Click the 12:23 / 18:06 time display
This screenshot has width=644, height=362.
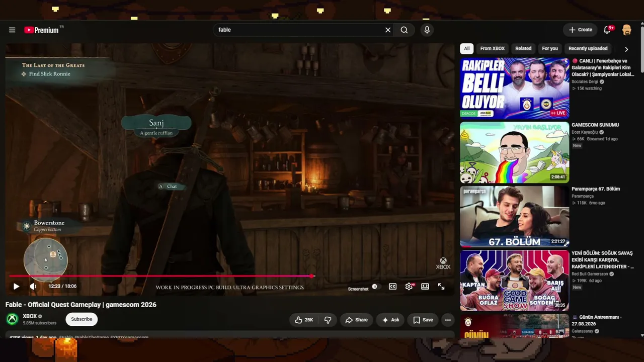tap(62, 287)
